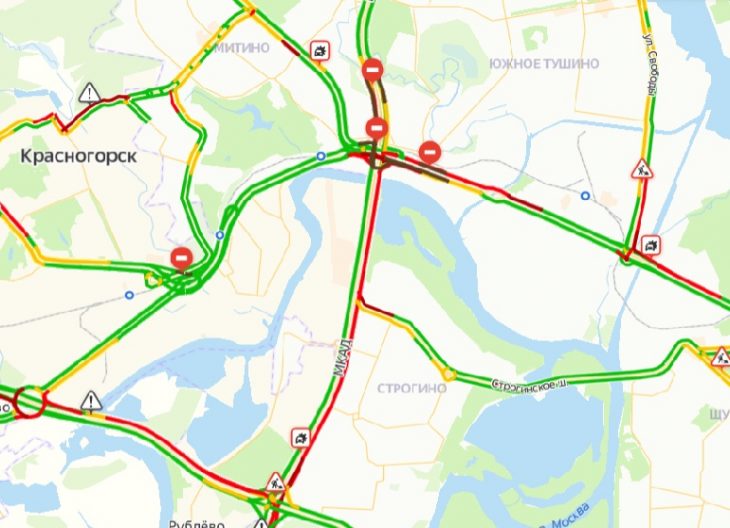Select the МКАД road label
This screenshot has width=730, height=528.
point(343,358)
